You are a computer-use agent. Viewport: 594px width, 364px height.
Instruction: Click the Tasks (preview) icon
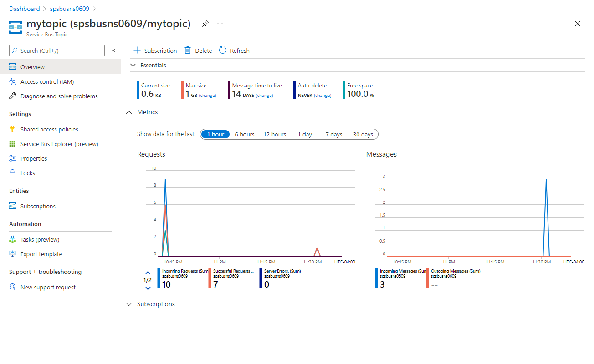pos(13,239)
